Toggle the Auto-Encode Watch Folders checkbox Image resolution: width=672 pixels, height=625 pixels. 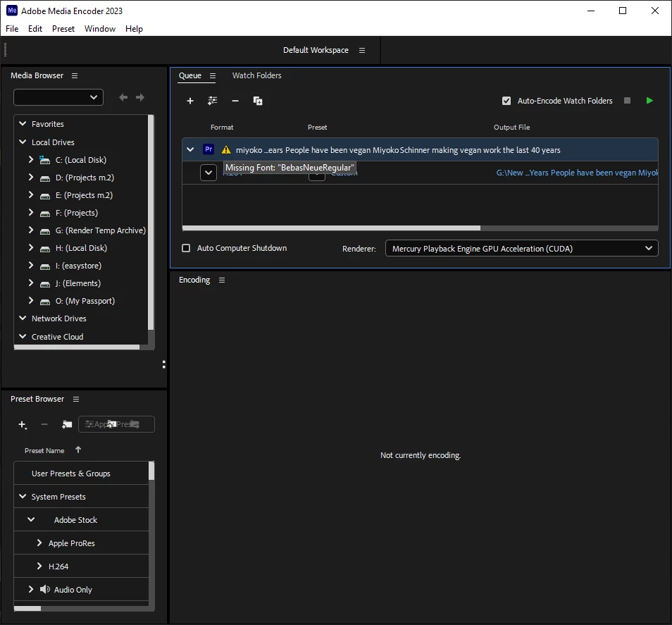tap(506, 101)
